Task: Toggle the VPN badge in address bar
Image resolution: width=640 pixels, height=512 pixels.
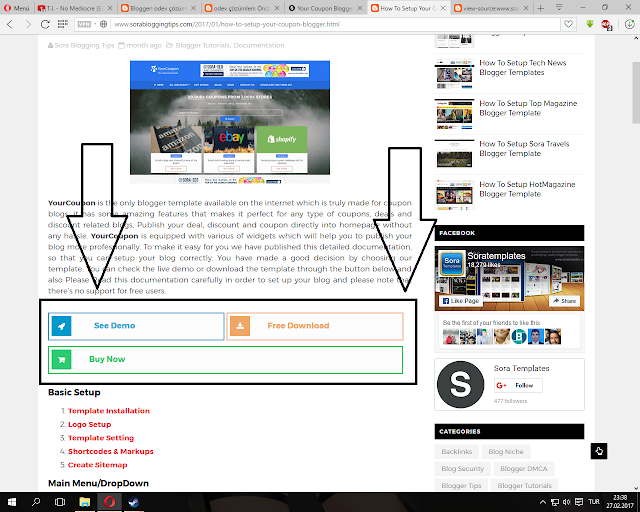Action: [x=84, y=24]
